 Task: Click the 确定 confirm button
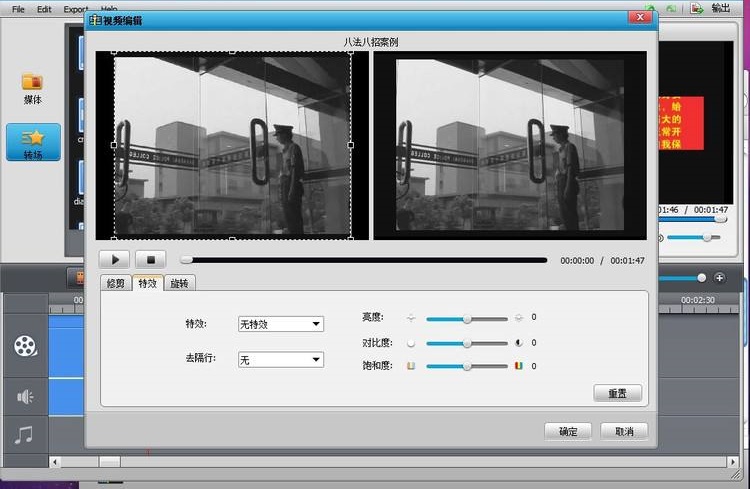[x=568, y=432]
